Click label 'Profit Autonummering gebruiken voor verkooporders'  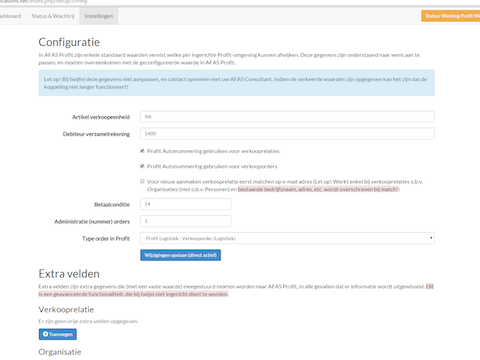(x=212, y=166)
